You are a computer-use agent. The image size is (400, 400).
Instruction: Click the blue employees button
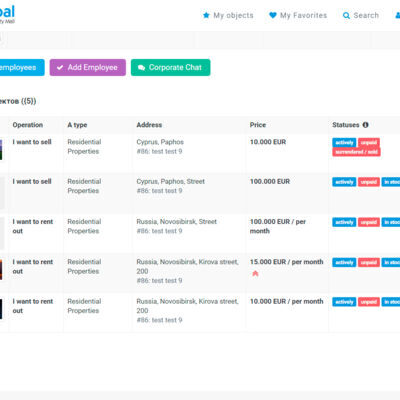[x=21, y=67]
